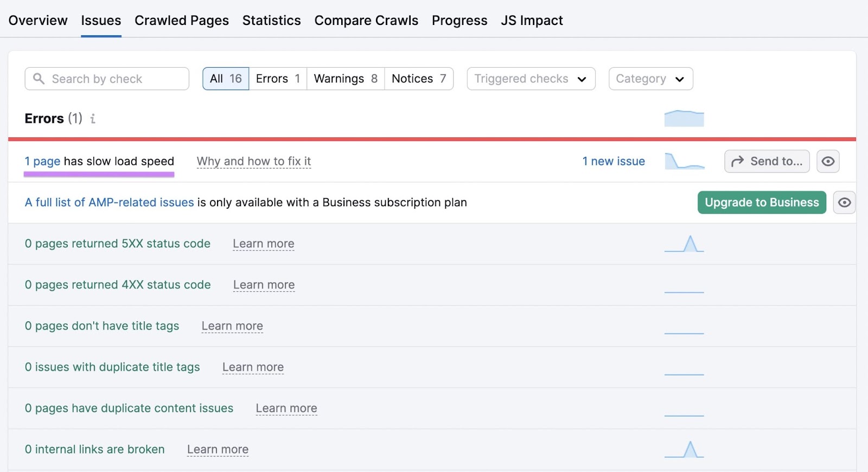The width and height of the screenshot is (868, 472).
Task: Click 0 pages don't have title tags
Action: click(x=102, y=326)
